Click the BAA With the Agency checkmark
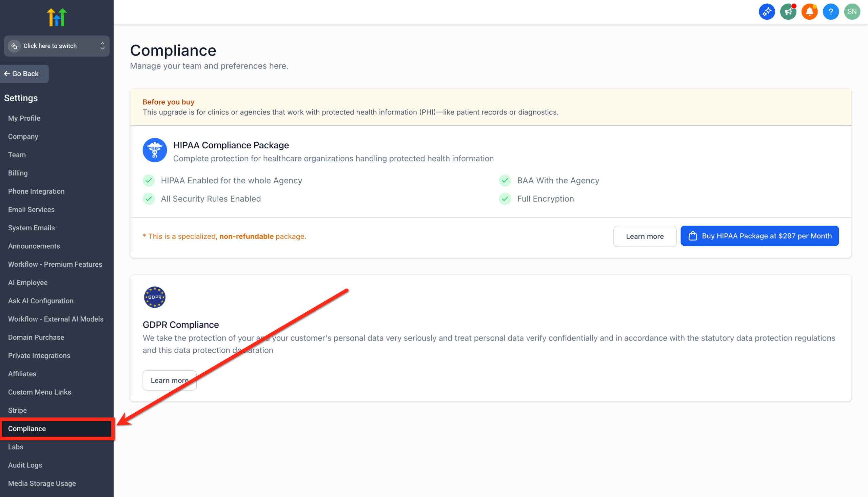This screenshot has height=497, width=868. point(505,180)
